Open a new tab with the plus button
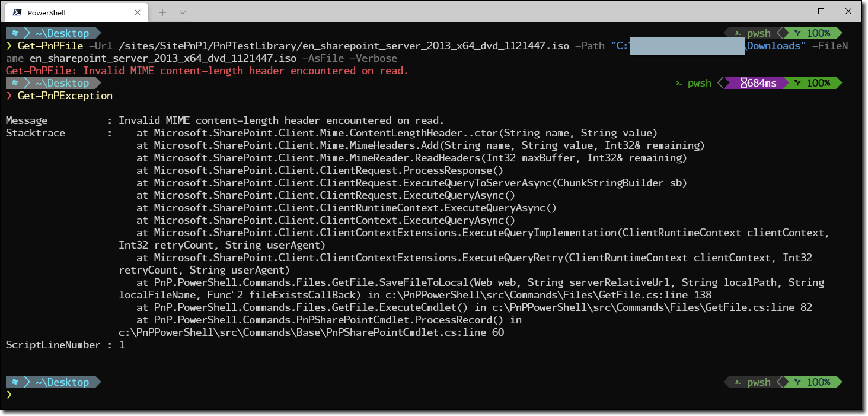The width and height of the screenshot is (868, 416). [161, 11]
